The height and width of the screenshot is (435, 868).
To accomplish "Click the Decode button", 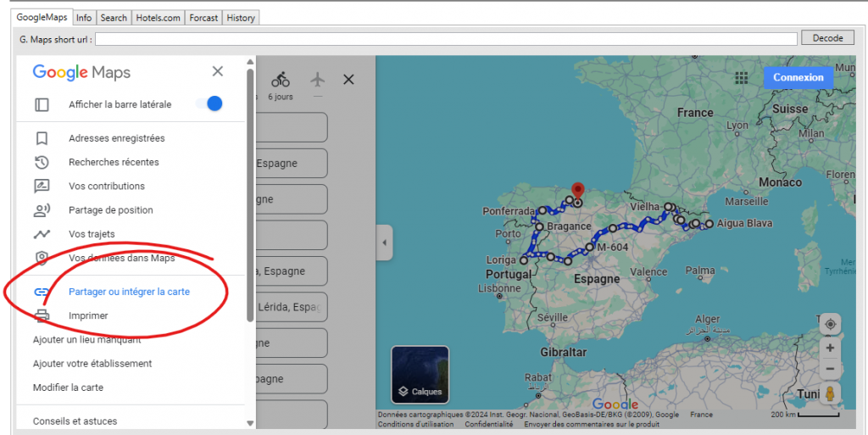I will click(x=827, y=38).
